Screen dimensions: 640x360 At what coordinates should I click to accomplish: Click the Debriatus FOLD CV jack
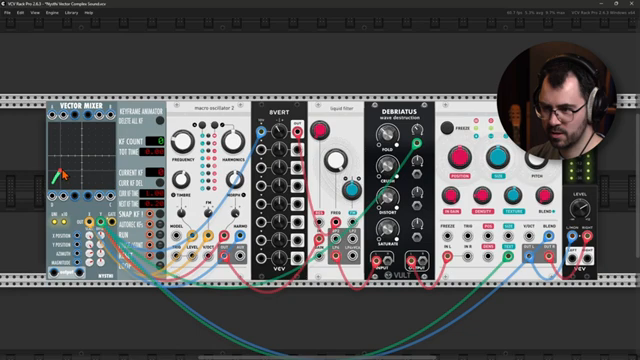click(417, 143)
